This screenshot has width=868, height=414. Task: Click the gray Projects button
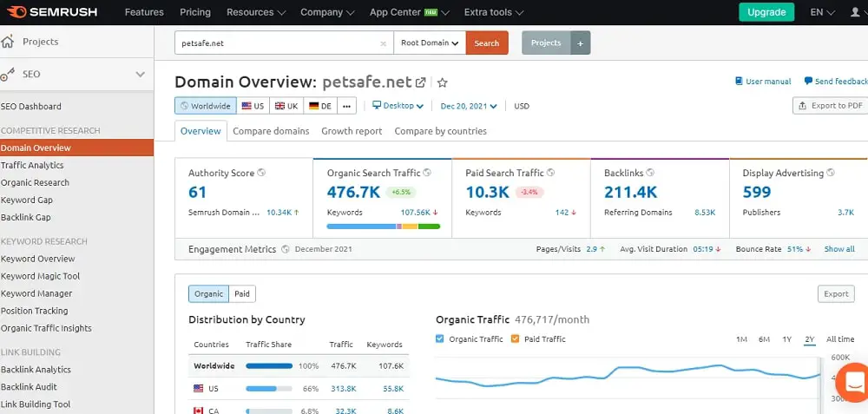point(546,43)
